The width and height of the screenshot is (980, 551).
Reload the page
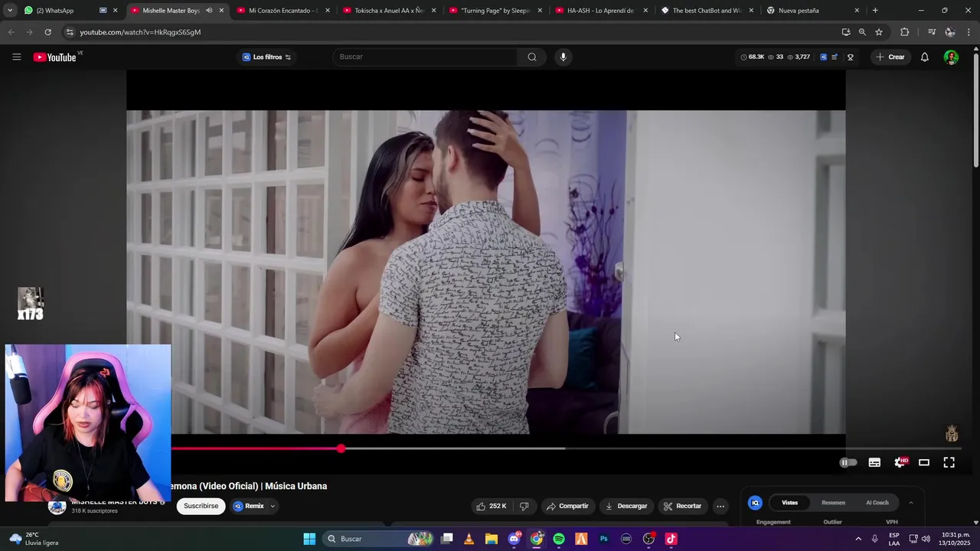click(47, 32)
